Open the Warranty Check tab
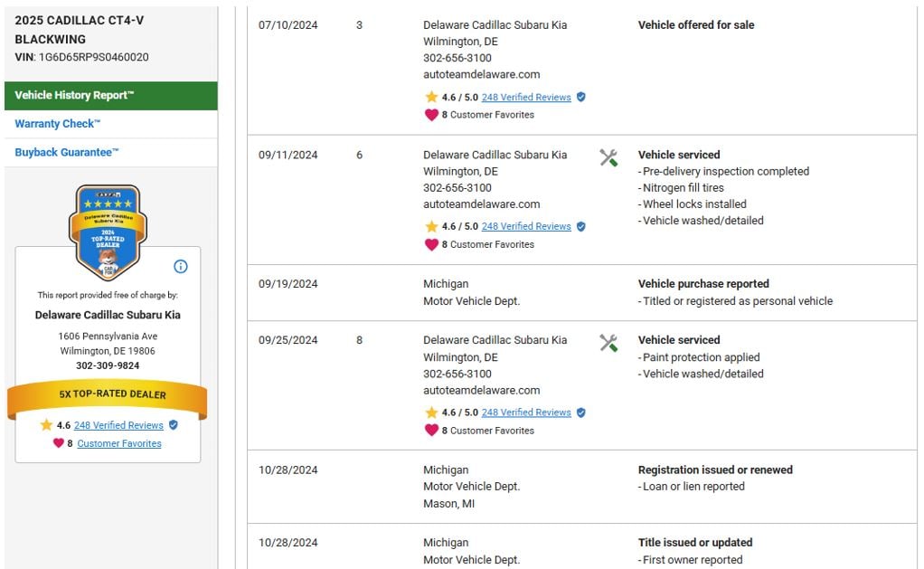This screenshot has height=569, width=924. click(x=58, y=124)
